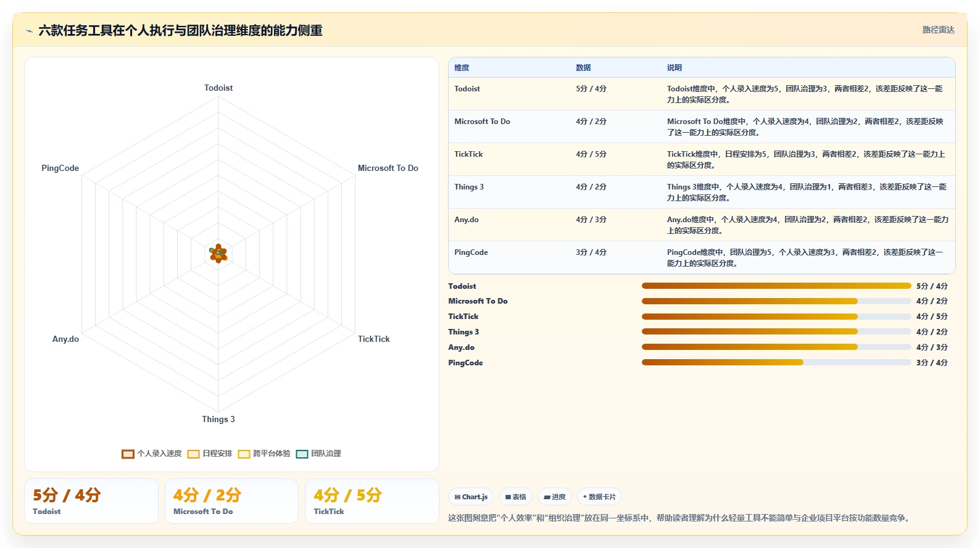This screenshot has width=980, height=548.
Task: Click the Things 3 progress bar
Action: 776,332
